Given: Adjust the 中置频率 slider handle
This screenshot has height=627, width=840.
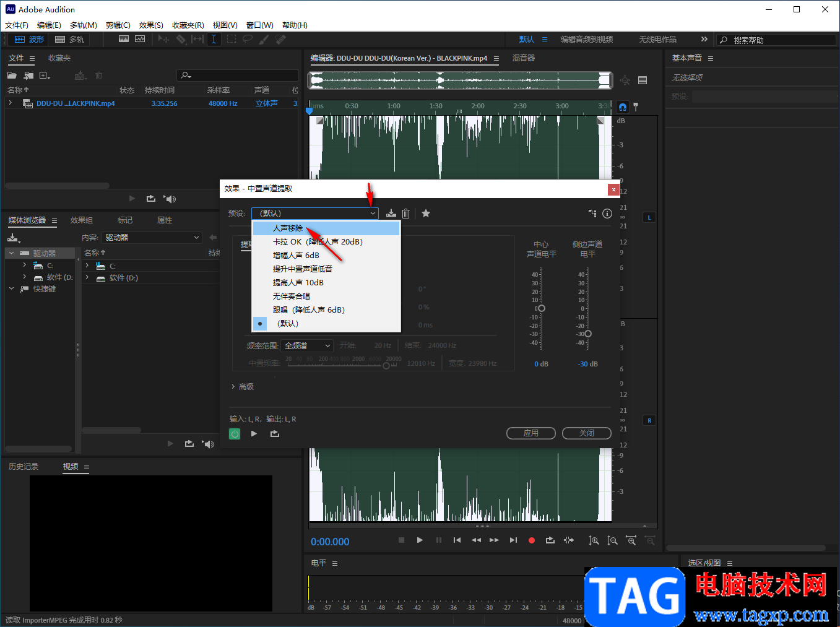Looking at the screenshot, I should coord(386,366).
